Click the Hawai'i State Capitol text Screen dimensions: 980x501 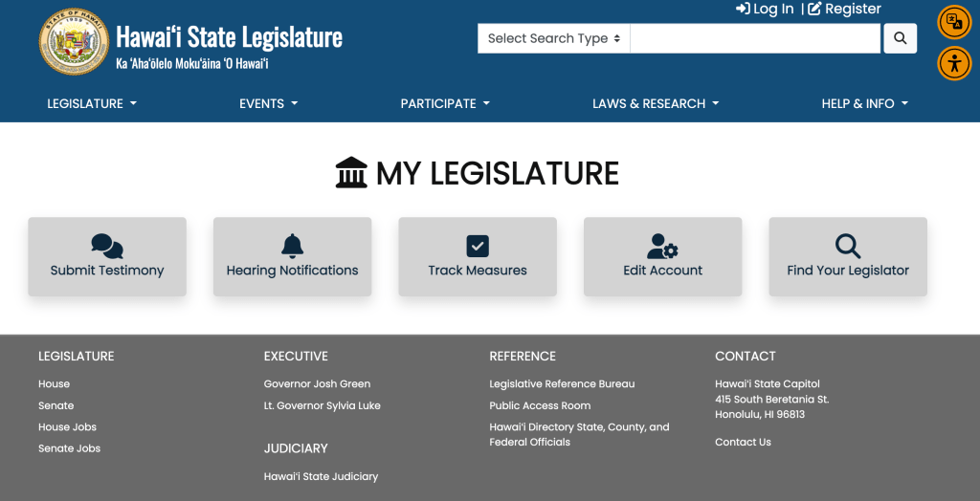tap(768, 384)
